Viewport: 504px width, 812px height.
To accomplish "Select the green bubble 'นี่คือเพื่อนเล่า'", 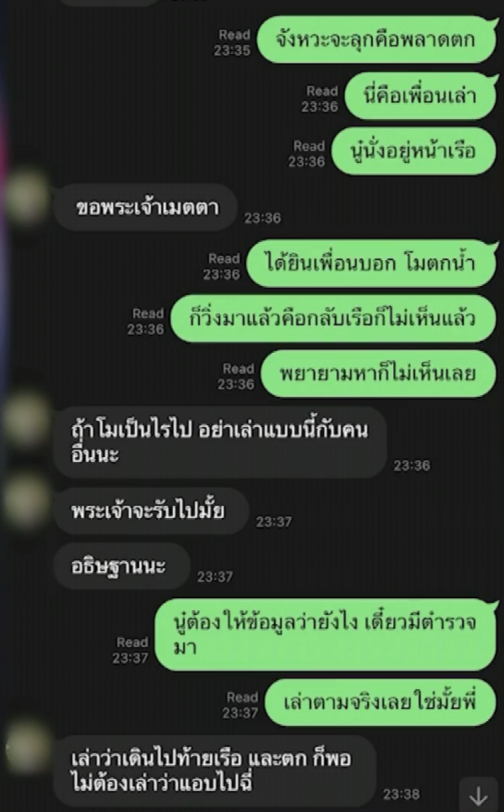I will click(x=420, y=96).
